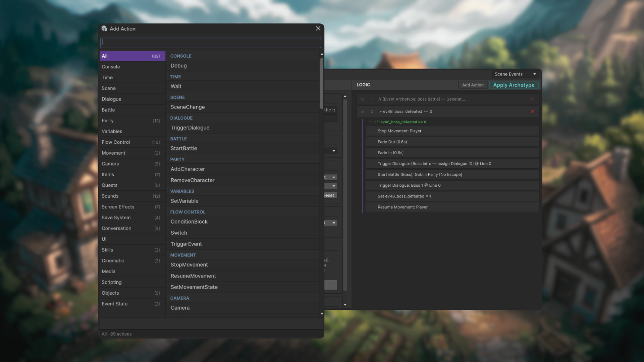
Task: Choose the Switch action
Action: click(243, 233)
